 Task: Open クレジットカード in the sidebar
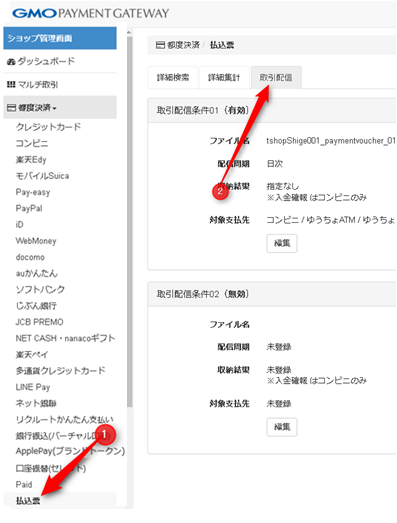48,127
